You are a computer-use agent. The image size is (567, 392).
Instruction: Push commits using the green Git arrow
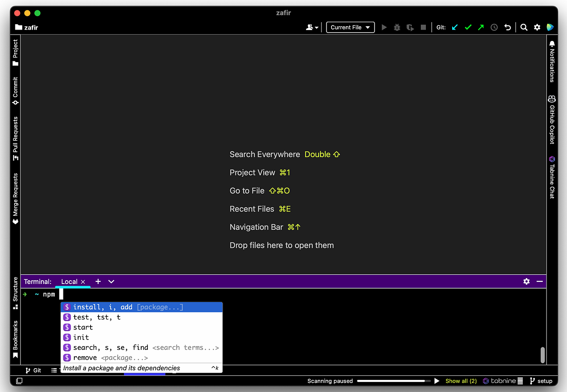(481, 27)
